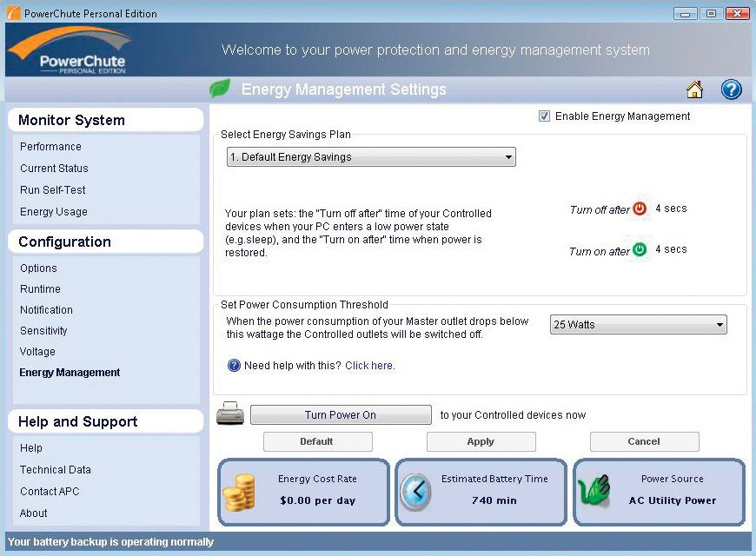
Task: Open the About page
Action: coord(33,513)
